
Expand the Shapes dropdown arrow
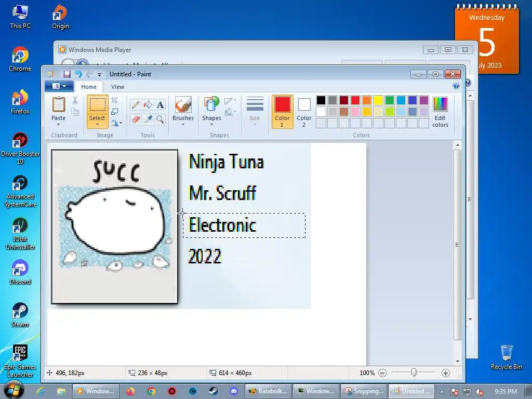(x=211, y=125)
